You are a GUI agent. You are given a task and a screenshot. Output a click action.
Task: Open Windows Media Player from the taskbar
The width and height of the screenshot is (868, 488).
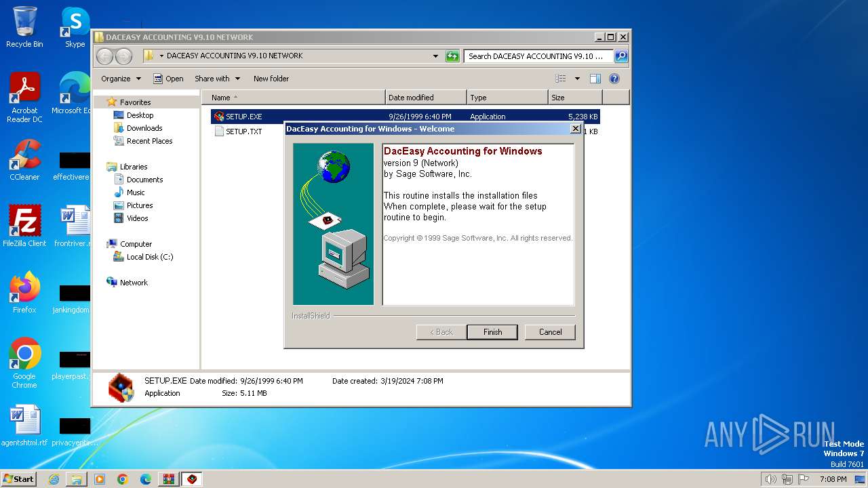point(100,479)
